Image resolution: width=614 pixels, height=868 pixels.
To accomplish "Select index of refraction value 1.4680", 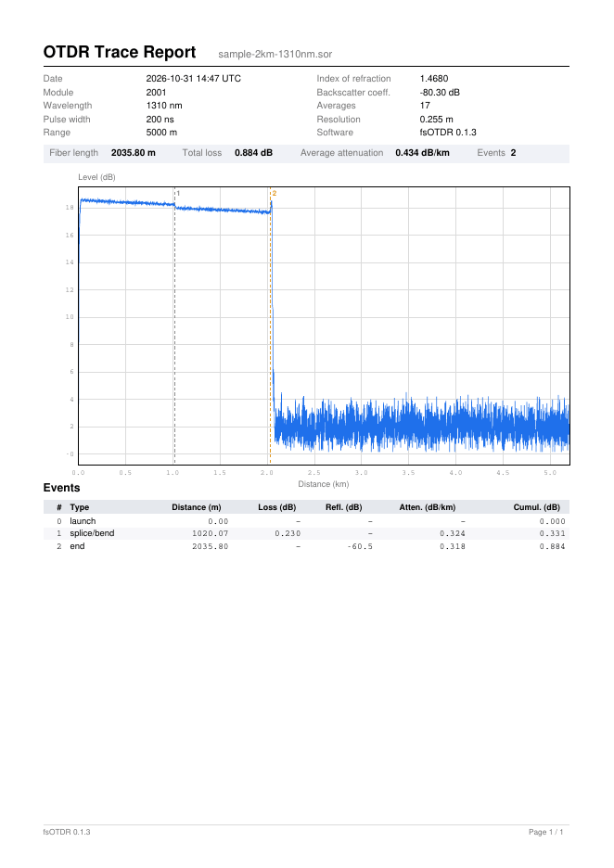I will tap(434, 79).
